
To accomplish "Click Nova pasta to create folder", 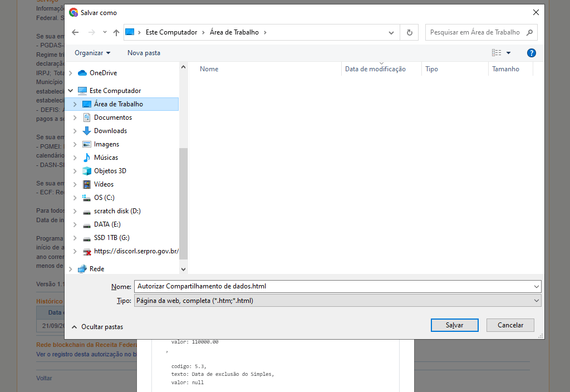I will [144, 53].
